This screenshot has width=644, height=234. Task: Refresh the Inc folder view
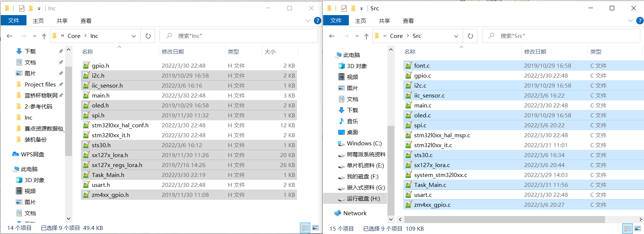[148, 36]
